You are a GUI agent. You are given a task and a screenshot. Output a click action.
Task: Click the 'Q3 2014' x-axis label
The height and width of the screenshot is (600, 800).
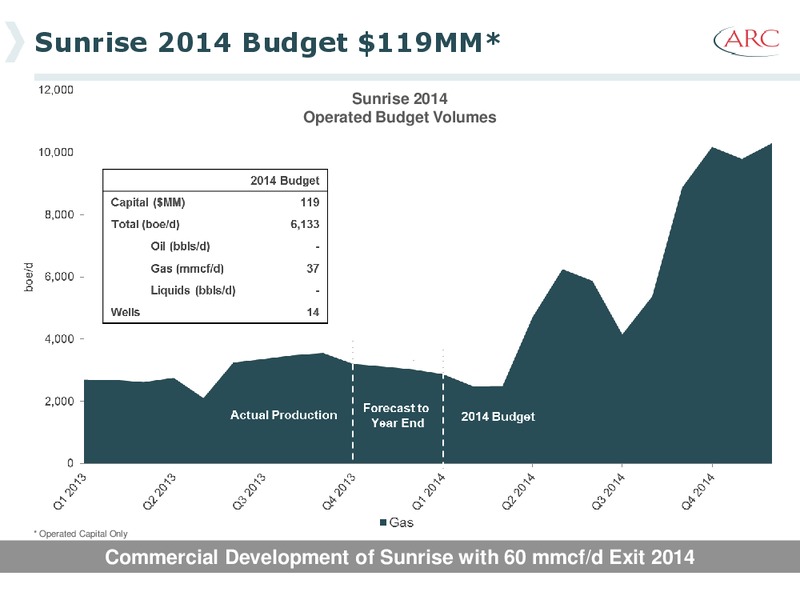[x=608, y=491]
